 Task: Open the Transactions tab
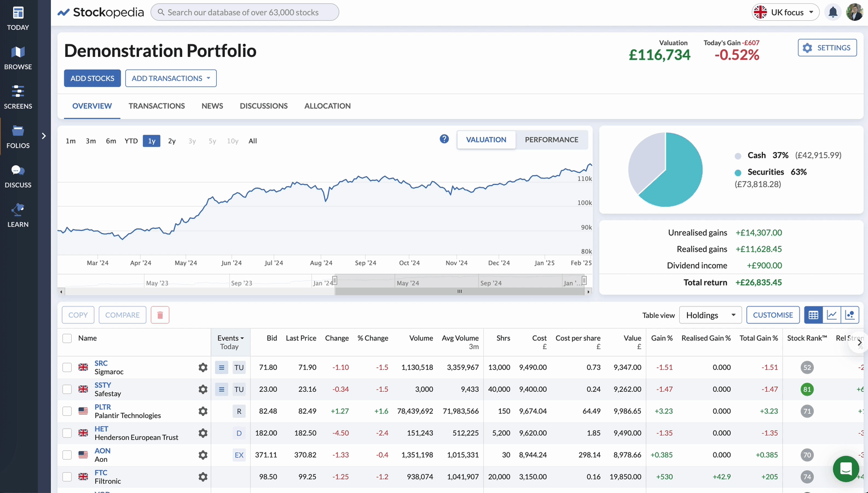[x=157, y=106]
